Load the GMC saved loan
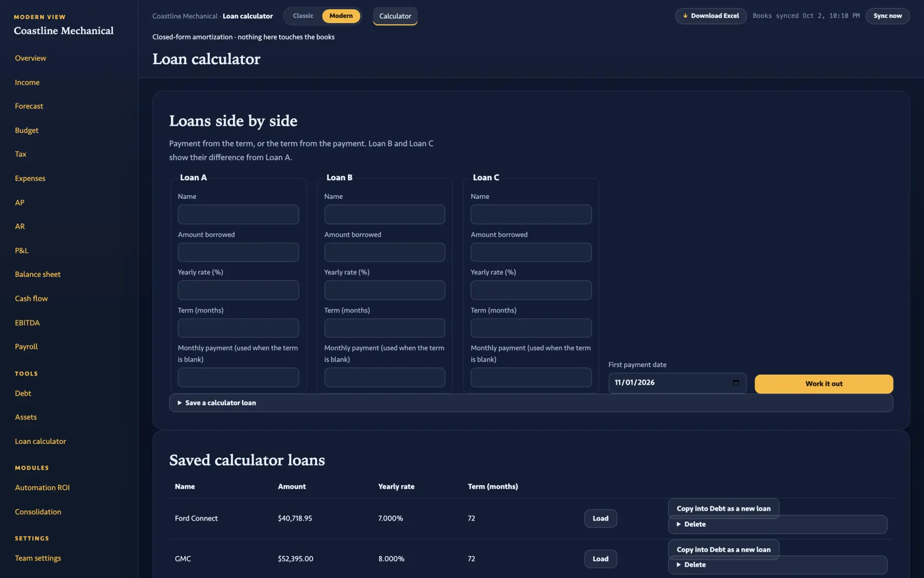 click(x=601, y=559)
